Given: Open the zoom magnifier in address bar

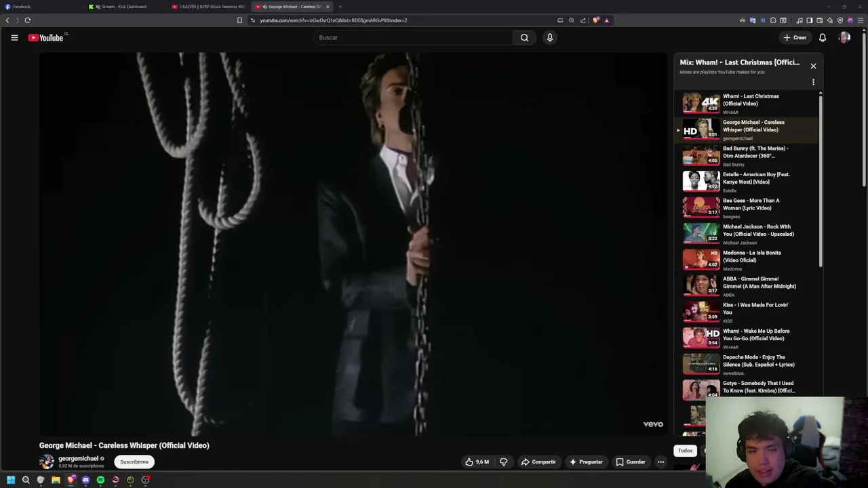Looking at the screenshot, I should 572,20.
